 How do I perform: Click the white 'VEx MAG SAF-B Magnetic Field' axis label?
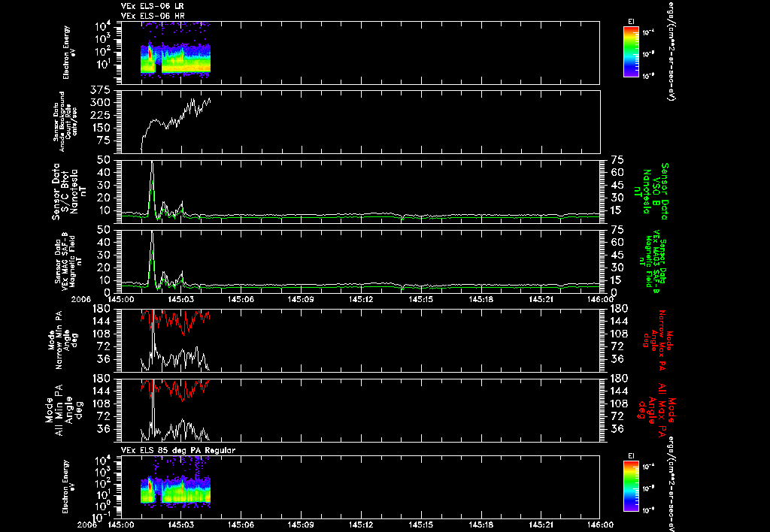click(68, 261)
